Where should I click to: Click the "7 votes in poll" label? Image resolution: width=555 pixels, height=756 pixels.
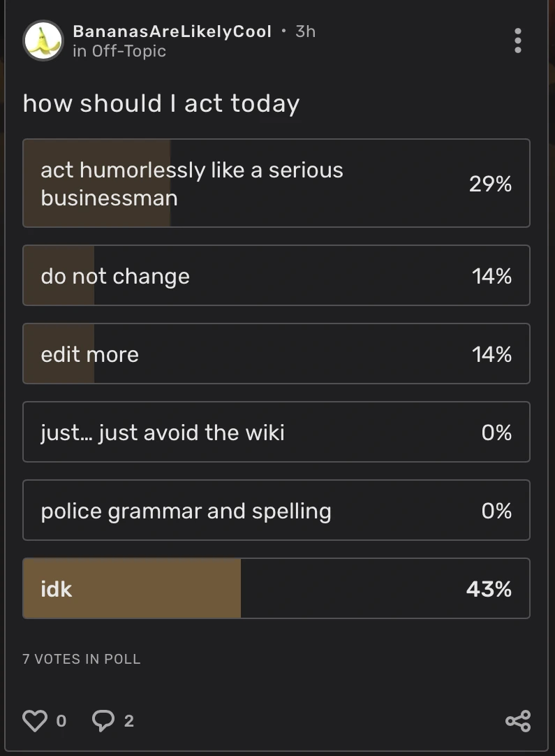point(82,659)
